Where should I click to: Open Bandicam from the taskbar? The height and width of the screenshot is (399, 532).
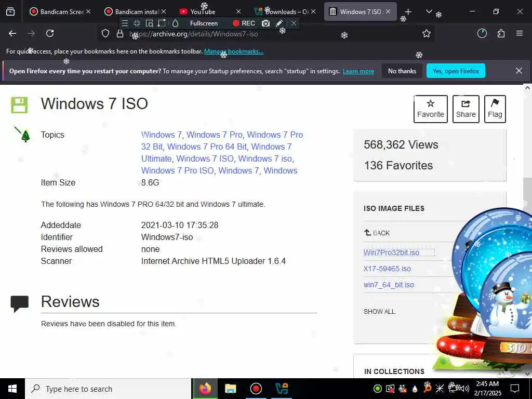(256, 389)
